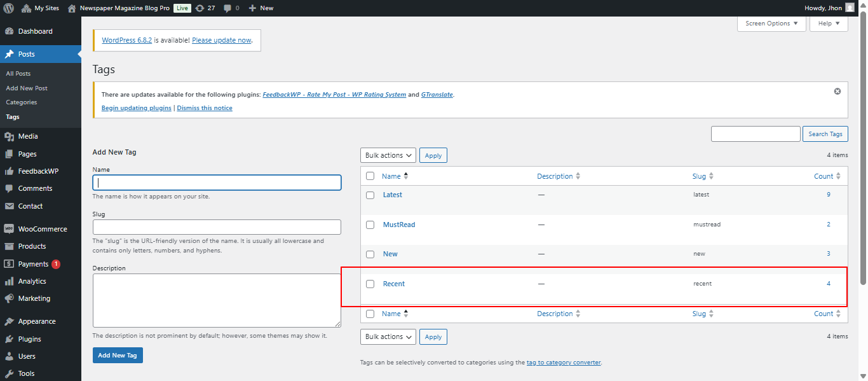The height and width of the screenshot is (381, 868).
Task: Open the Products sidebar icon
Action: point(9,246)
